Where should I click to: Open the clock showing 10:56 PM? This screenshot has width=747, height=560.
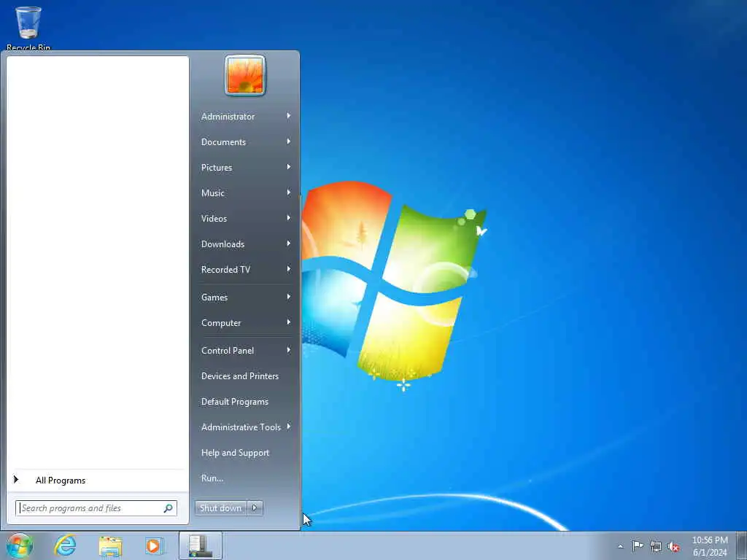coord(710,546)
